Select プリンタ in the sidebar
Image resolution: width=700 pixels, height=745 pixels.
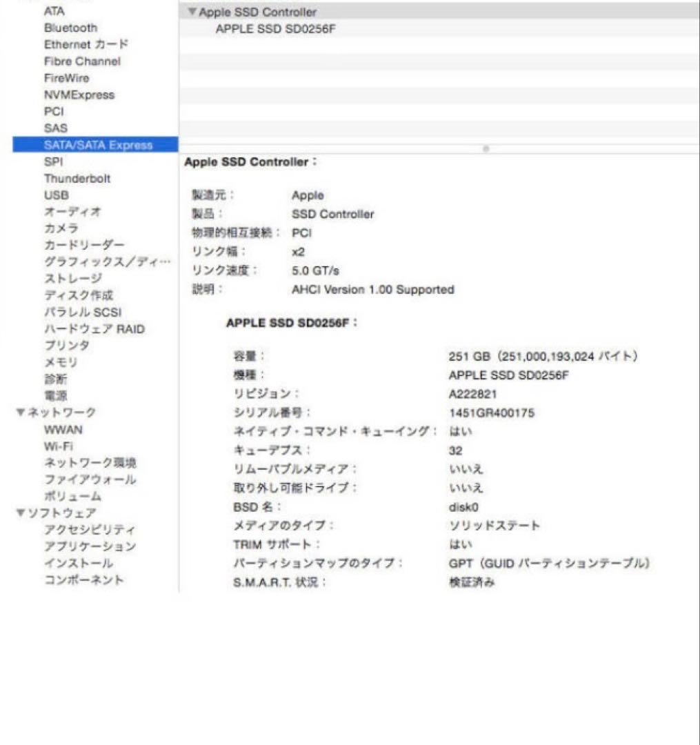click(66, 346)
